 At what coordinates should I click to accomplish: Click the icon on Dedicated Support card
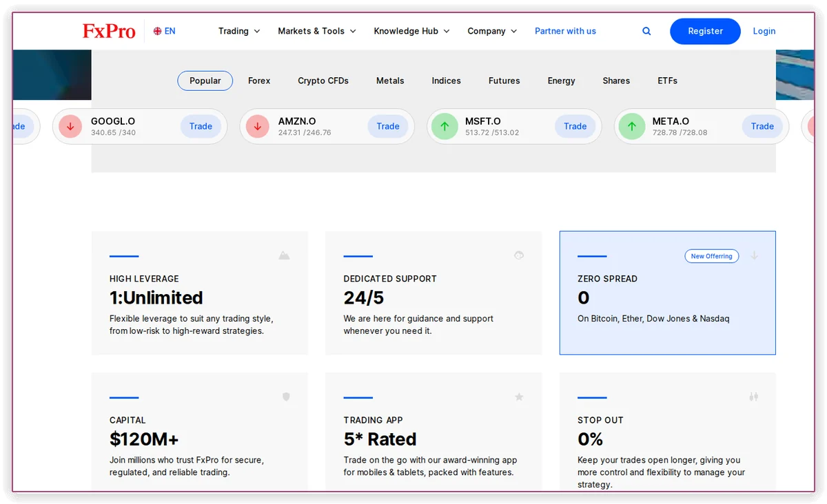(x=519, y=255)
